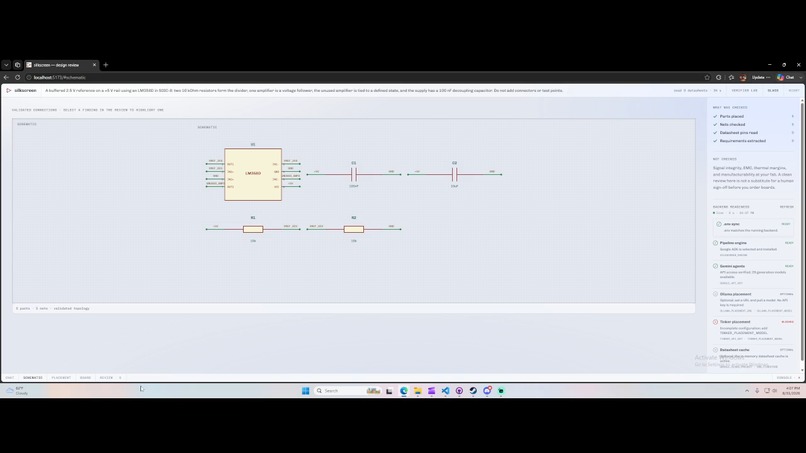The width and height of the screenshot is (806, 453).
Task: Open tab actions menu icon
Action: click(x=17, y=65)
